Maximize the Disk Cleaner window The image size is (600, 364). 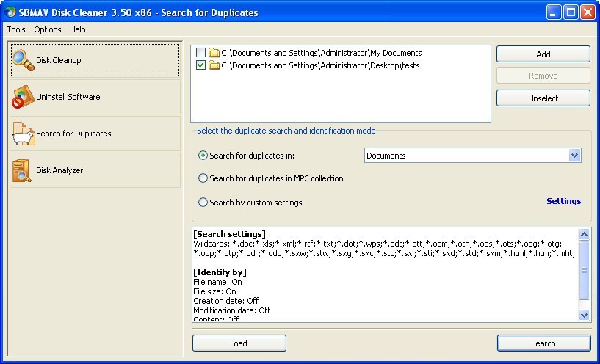[x=571, y=12]
